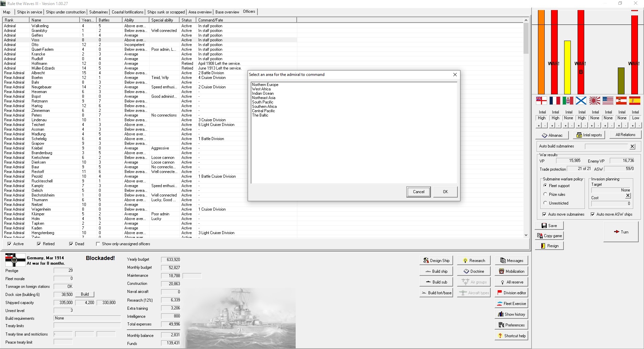The width and height of the screenshot is (644, 349).
Task: Enable Show only unassigned officers
Action: [x=98, y=244]
